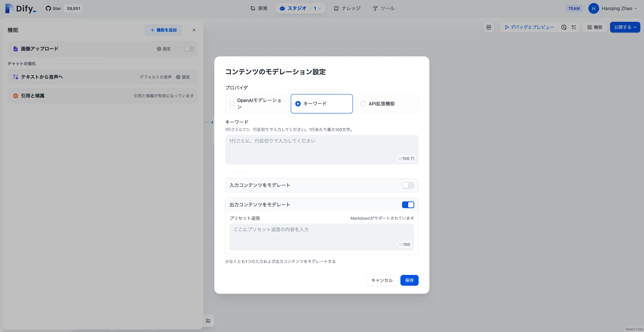
Task: Disable output content moderation toggle
Action: tap(408, 205)
